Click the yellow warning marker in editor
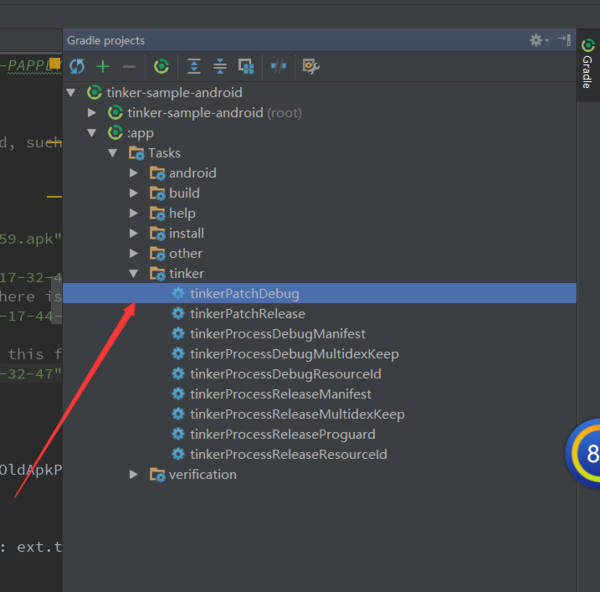Image resolution: width=600 pixels, height=592 pixels. tap(55, 63)
